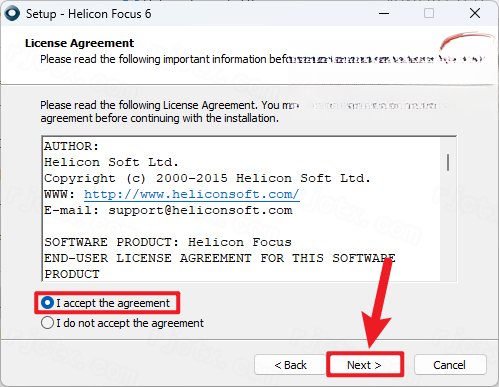Click the Next > button

click(365, 365)
